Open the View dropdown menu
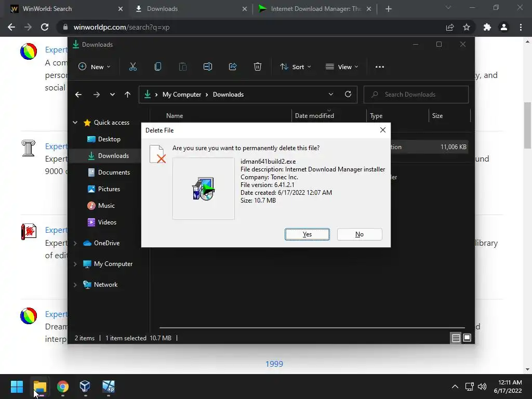The height and width of the screenshot is (399, 532). tap(342, 67)
